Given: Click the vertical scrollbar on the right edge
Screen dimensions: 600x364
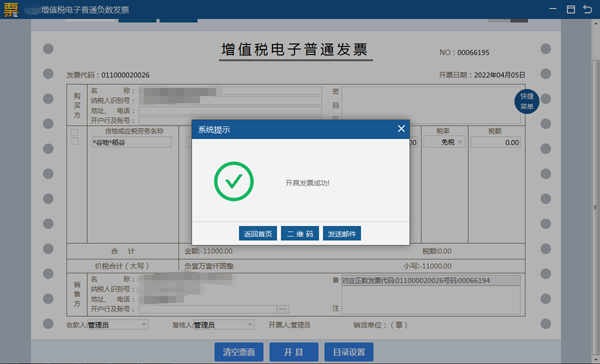Looking at the screenshot, I should 595,207.
